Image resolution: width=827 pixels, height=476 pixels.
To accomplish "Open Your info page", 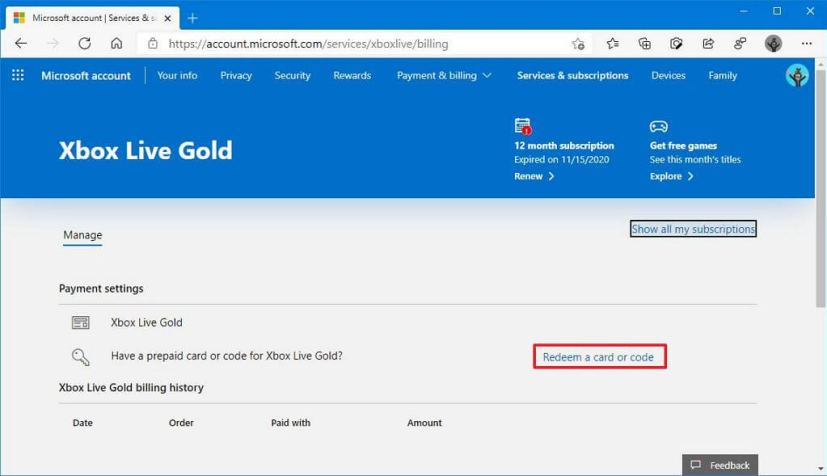I will pos(177,75).
